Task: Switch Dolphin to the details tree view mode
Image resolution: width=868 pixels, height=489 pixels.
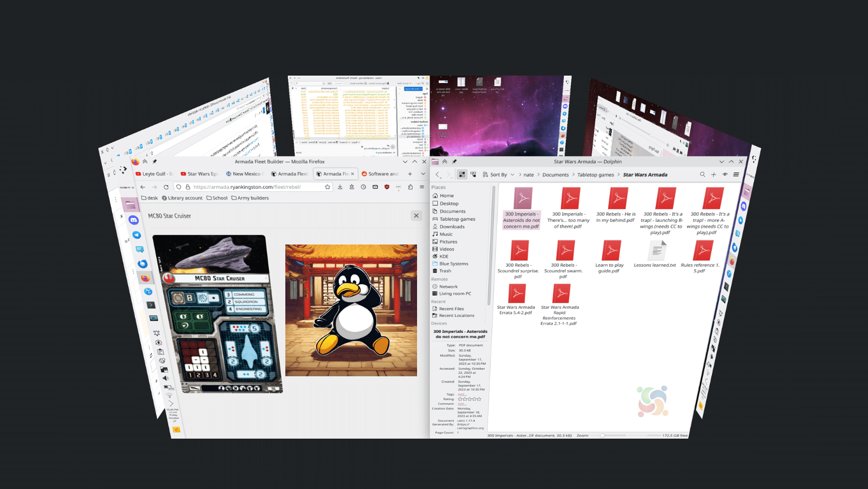Action: (473, 174)
